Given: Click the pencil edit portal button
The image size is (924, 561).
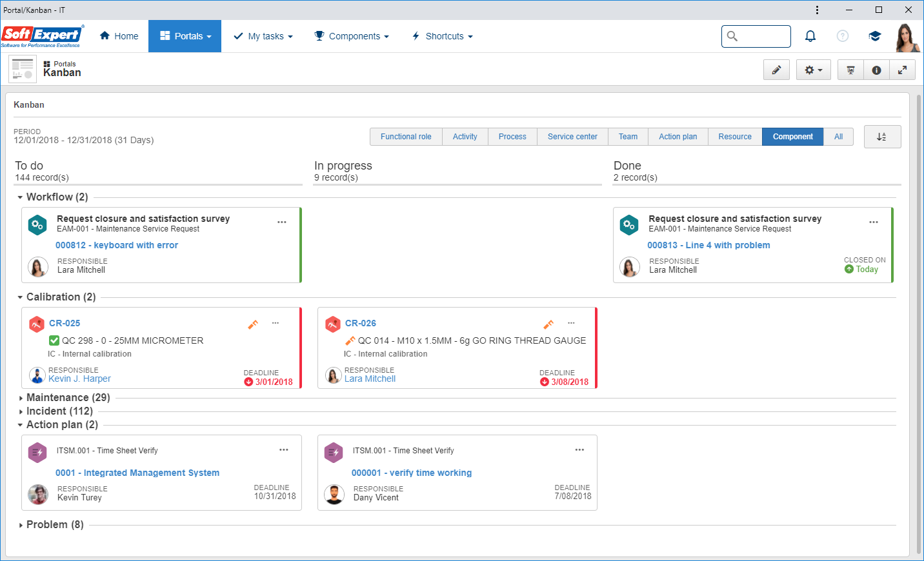Looking at the screenshot, I should (776, 70).
